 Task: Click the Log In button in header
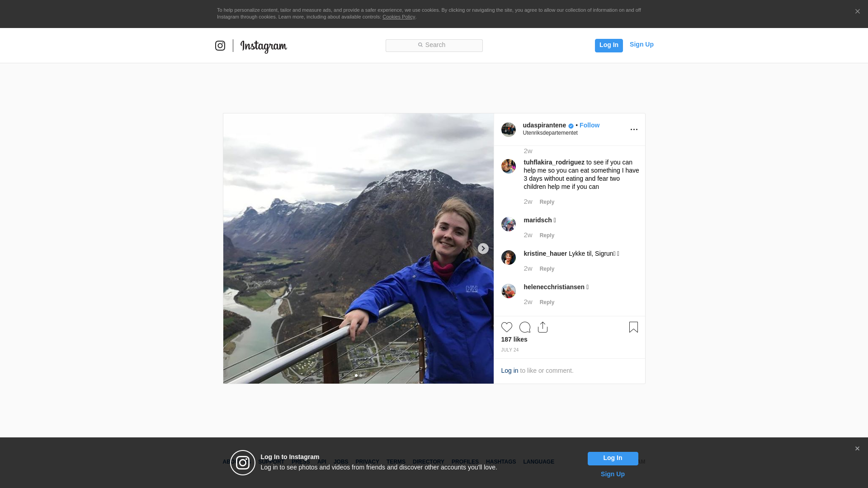[x=609, y=45]
